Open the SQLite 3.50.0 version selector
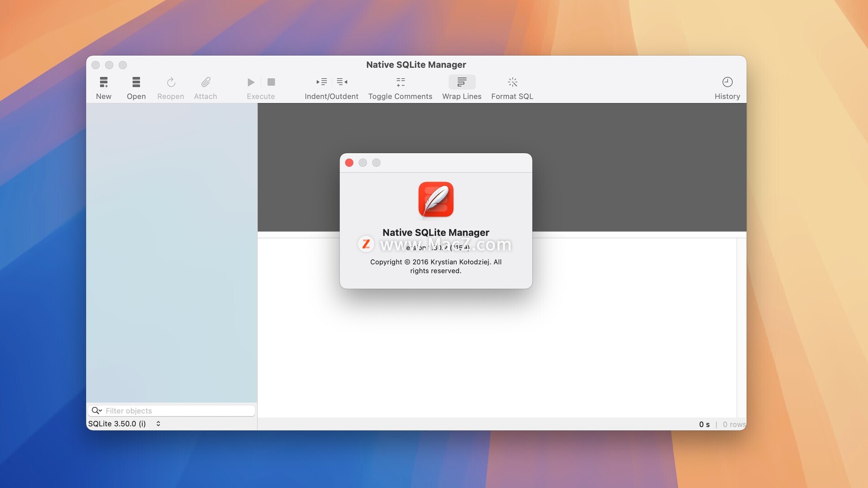The width and height of the screenshot is (868, 488). 124,424
